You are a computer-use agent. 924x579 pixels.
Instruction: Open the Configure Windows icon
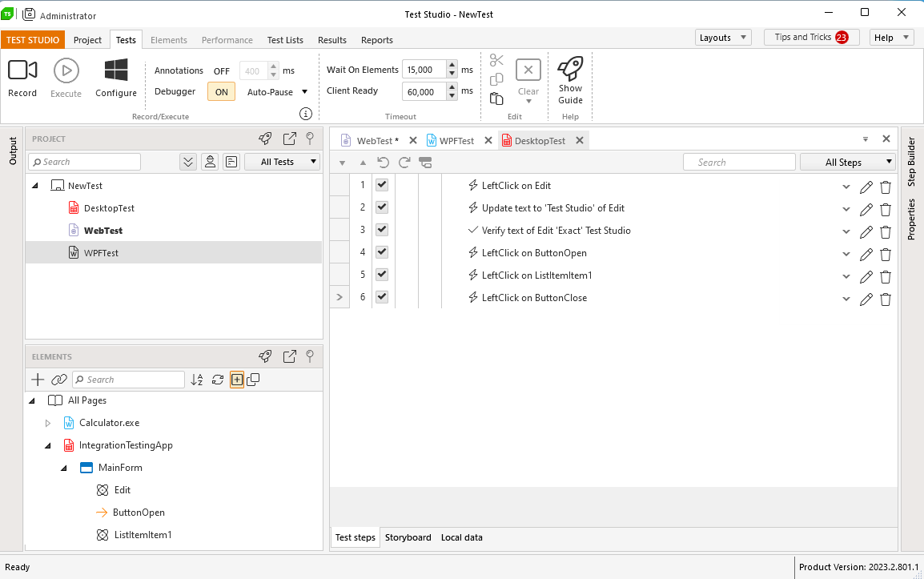116,70
